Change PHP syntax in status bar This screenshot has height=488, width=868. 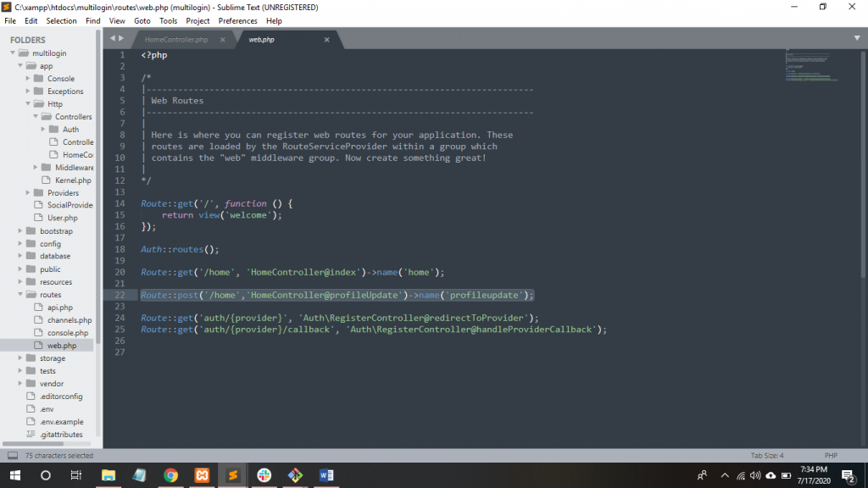(x=831, y=455)
